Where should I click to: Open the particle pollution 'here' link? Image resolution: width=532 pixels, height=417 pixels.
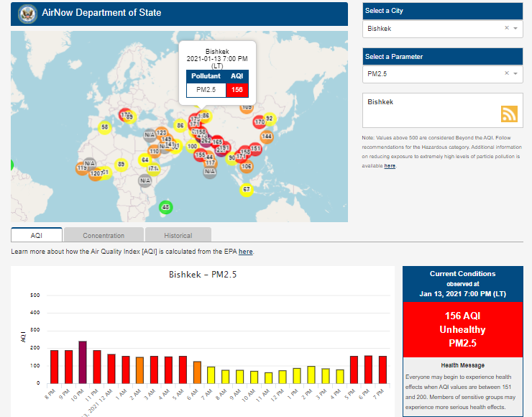pos(389,166)
